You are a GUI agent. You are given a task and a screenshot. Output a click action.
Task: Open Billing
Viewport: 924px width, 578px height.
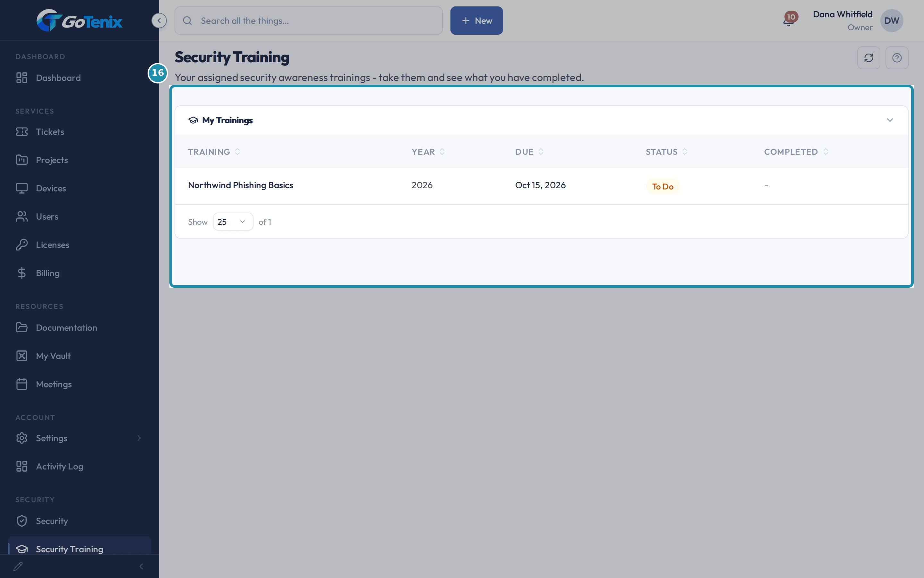[80, 273]
